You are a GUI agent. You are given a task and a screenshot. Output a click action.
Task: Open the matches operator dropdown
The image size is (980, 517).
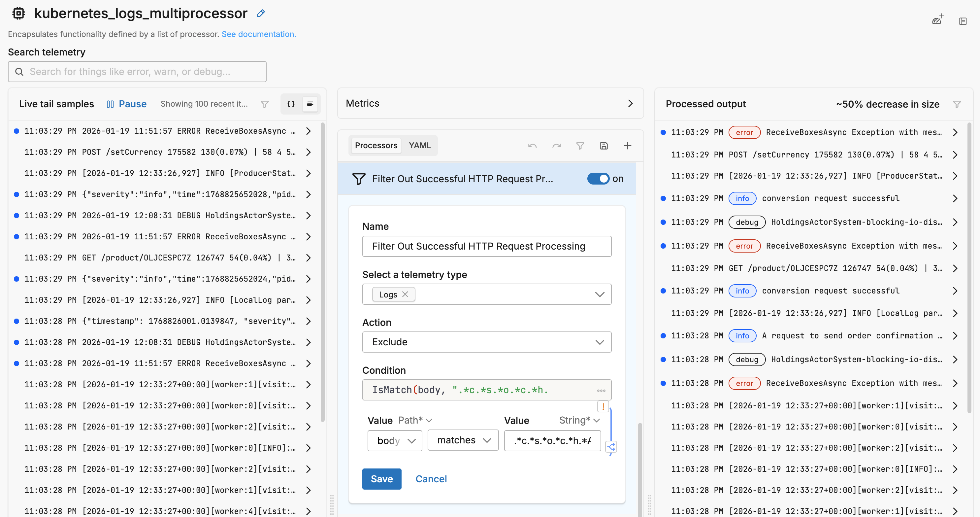[463, 440]
